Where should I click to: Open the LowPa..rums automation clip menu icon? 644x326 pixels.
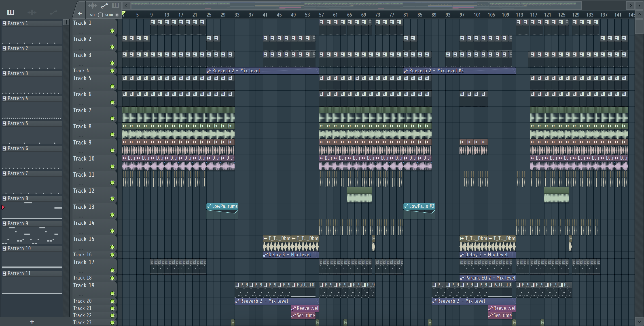pos(209,206)
